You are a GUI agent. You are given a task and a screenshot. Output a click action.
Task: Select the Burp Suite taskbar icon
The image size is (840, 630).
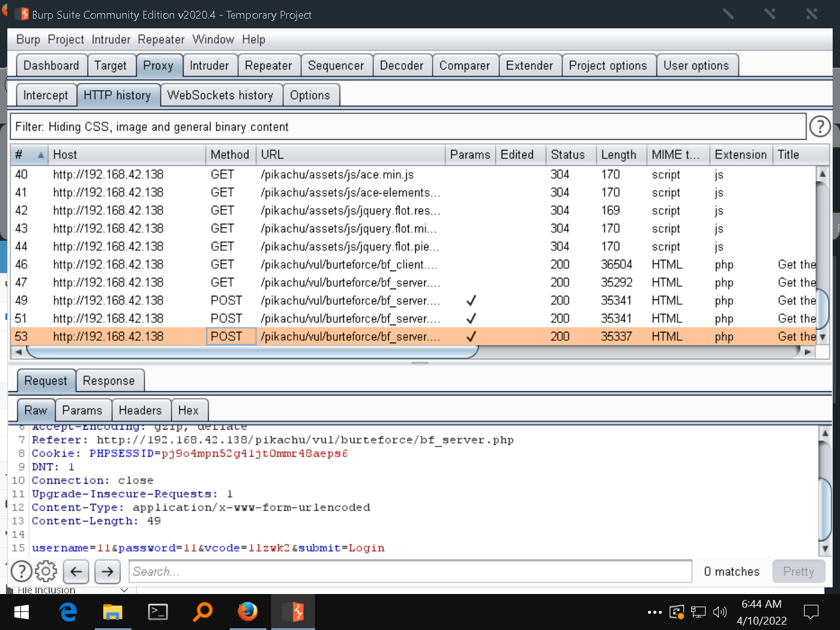(x=293, y=612)
